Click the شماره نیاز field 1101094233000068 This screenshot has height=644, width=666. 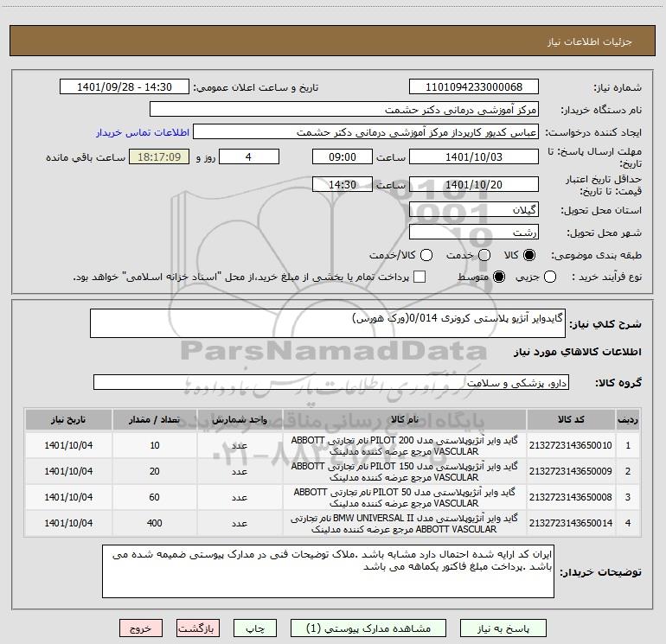[474, 87]
